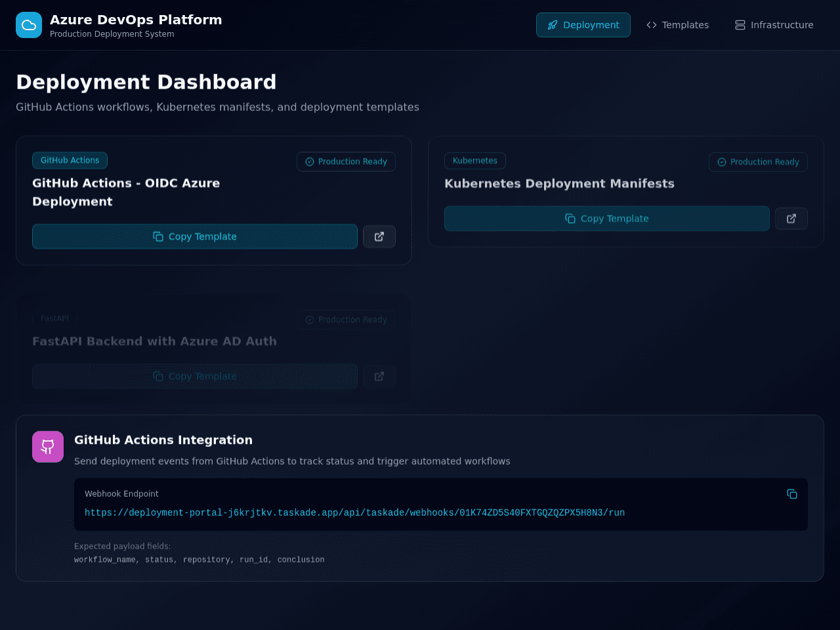The width and height of the screenshot is (840, 630).
Task: Switch to the Templates tab
Action: (677, 25)
